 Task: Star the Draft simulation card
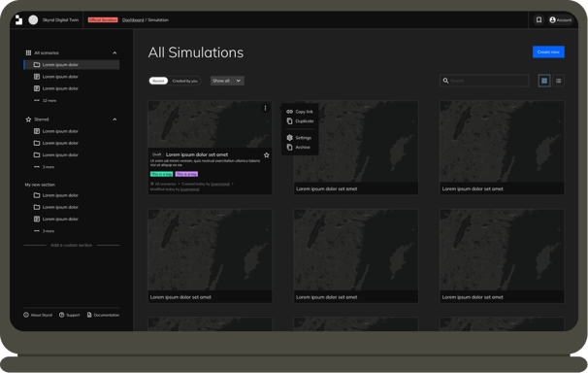pyautogui.click(x=266, y=155)
